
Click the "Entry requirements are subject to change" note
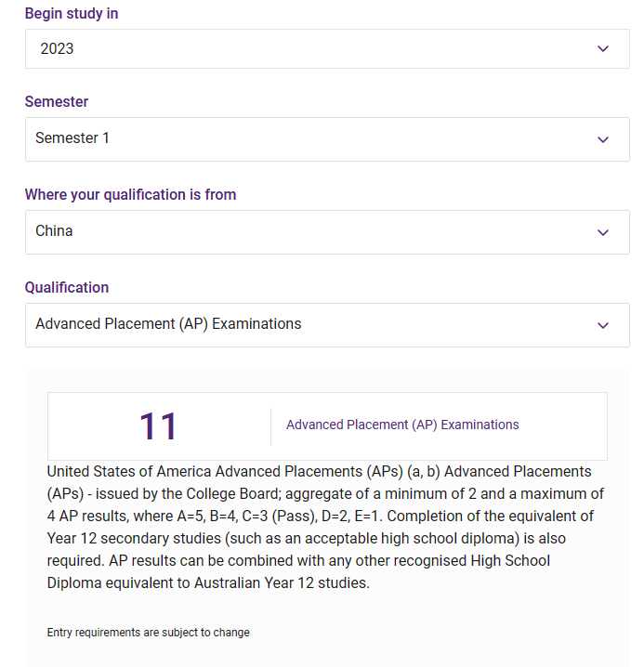tap(149, 633)
